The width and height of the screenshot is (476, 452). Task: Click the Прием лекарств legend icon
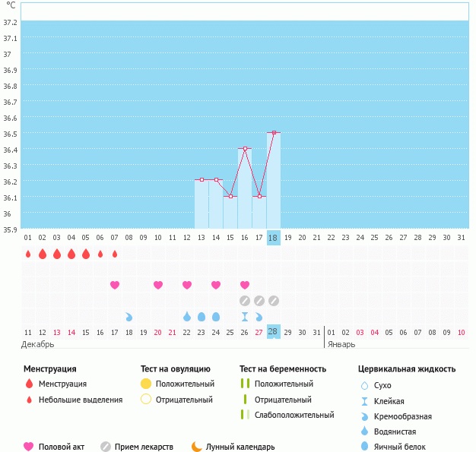106,447
